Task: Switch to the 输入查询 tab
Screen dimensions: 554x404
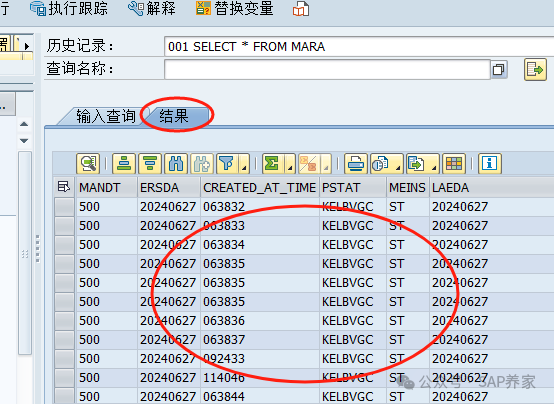Action: point(106,116)
